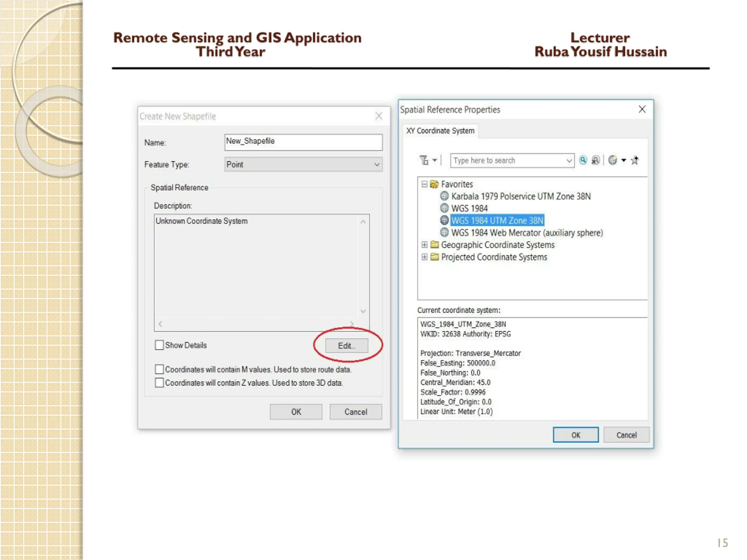Image resolution: width=747 pixels, height=560 pixels.
Task: Click the Add To Favorites star icon
Action: (635, 160)
